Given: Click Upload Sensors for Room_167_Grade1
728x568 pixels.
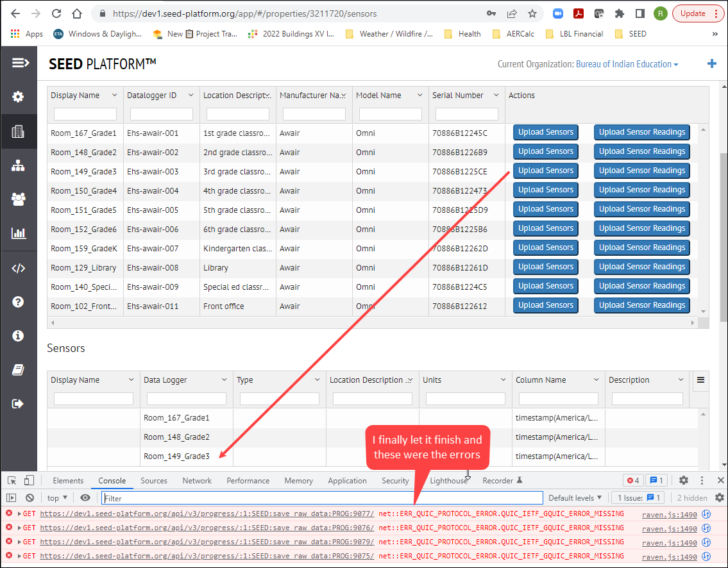Looking at the screenshot, I should pos(545,132).
